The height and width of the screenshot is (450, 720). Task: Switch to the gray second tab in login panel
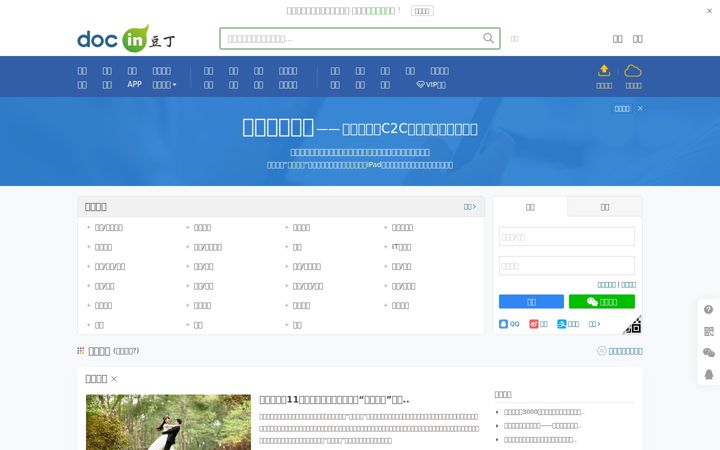[x=605, y=207]
